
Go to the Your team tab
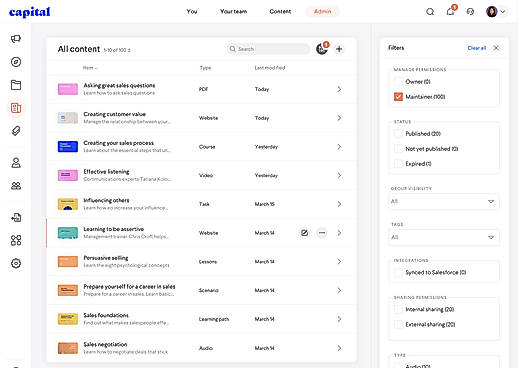click(233, 12)
